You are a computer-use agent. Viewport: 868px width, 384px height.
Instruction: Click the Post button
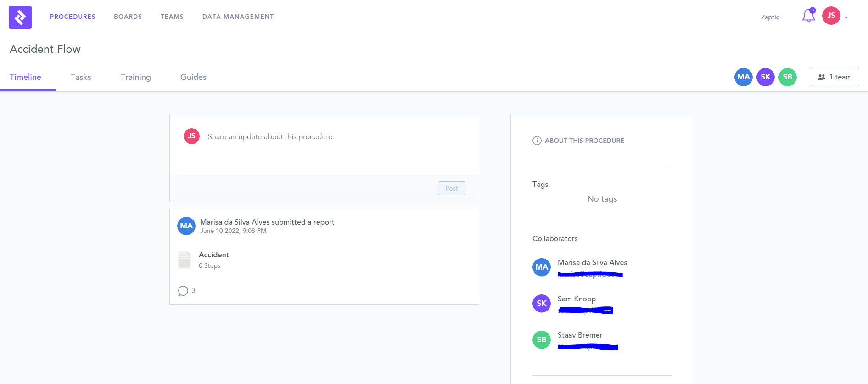point(452,188)
